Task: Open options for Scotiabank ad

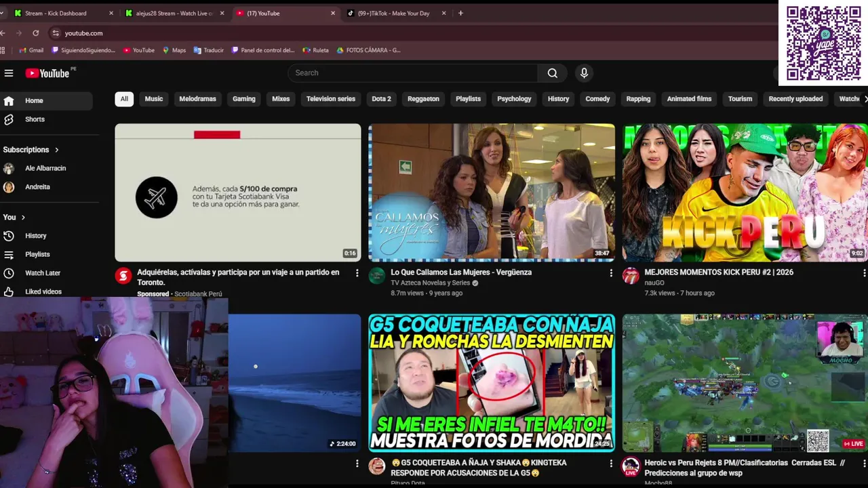Action: tap(357, 272)
